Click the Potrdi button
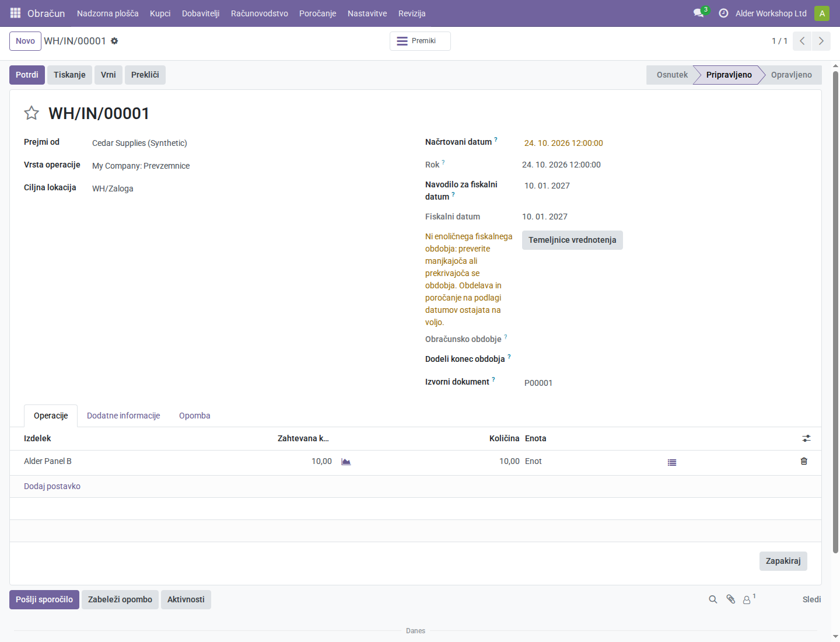 tap(27, 75)
